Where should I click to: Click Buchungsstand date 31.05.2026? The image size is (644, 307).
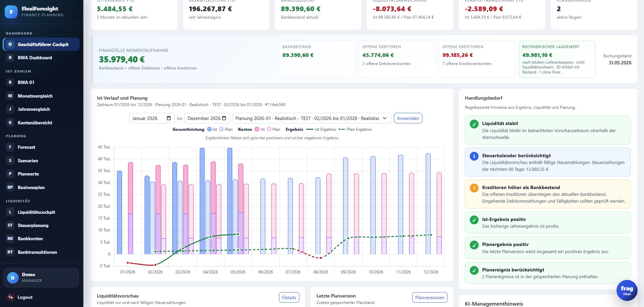coord(620,63)
